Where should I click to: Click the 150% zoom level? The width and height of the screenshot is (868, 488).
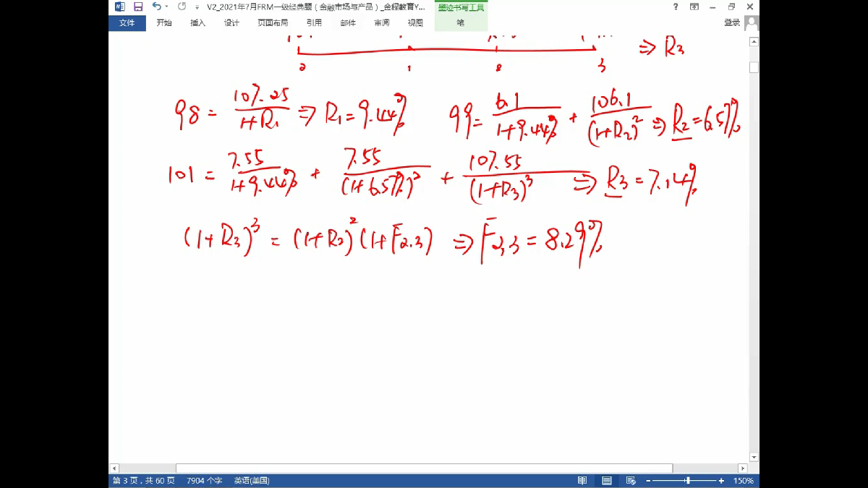744,481
